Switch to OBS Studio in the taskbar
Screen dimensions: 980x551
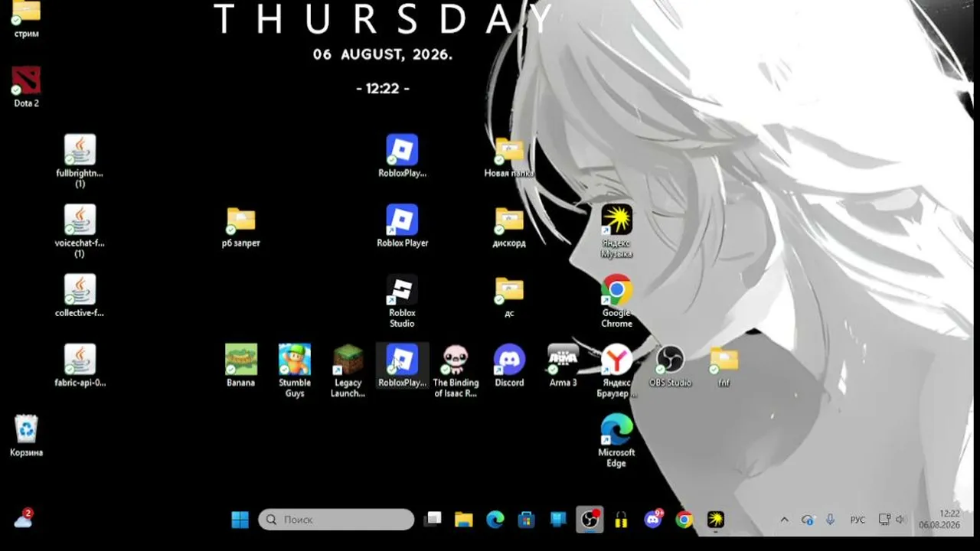pyautogui.click(x=590, y=520)
